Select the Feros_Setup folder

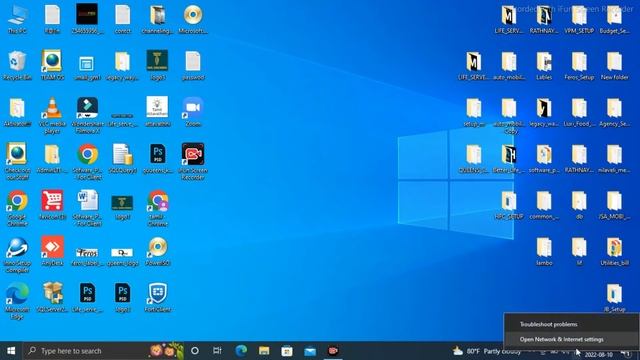(579, 65)
